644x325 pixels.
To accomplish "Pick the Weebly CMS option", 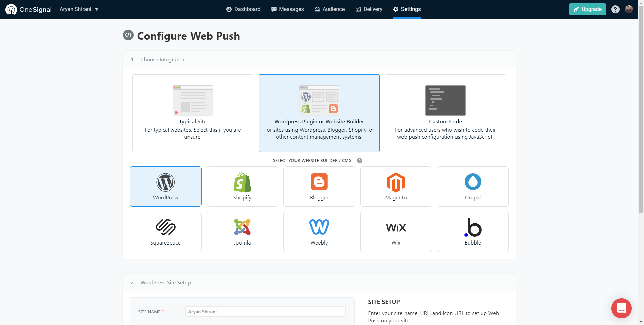I will point(319,232).
